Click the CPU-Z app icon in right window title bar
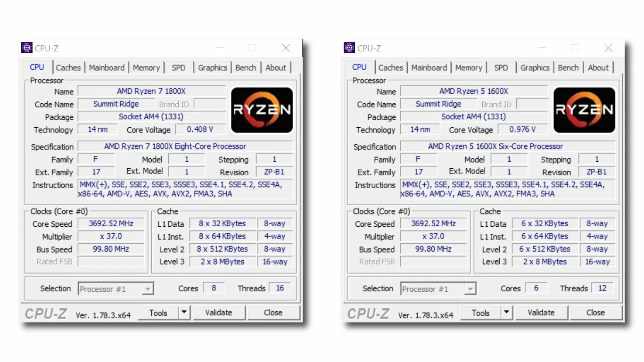The width and height of the screenshot is (644, 362). pyautogui.click(x=349, y=48)
